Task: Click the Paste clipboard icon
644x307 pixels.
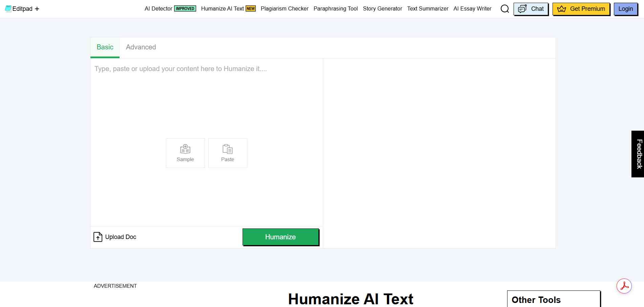Action: [x=228, y=149]
